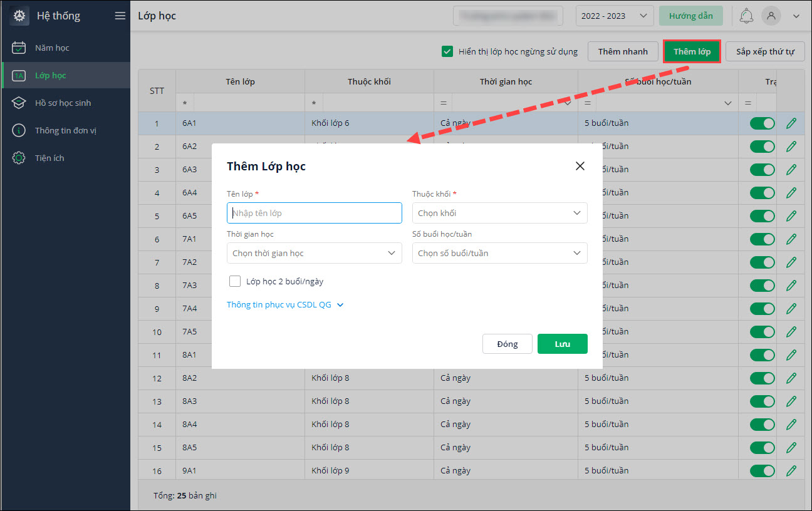Open the Chọn thời gian học dropdown
This screenshot has height=511, width=812.
click(x=314, y=253)
